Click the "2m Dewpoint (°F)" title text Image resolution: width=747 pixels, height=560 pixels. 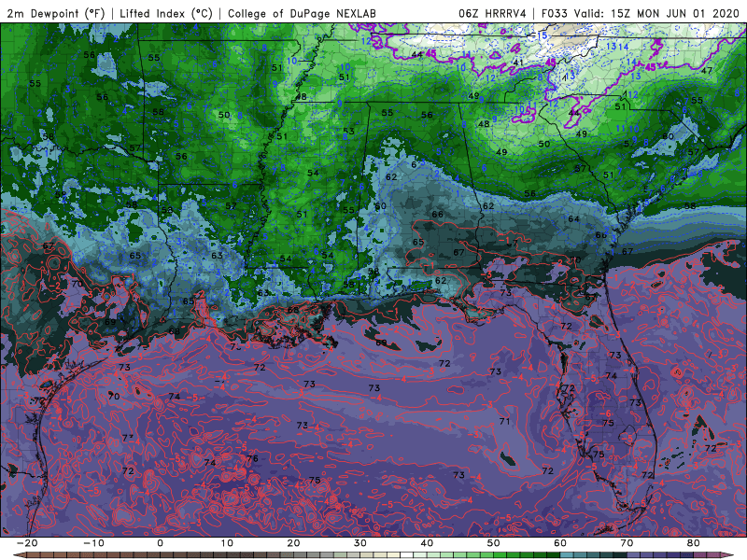tap(55, 13)
